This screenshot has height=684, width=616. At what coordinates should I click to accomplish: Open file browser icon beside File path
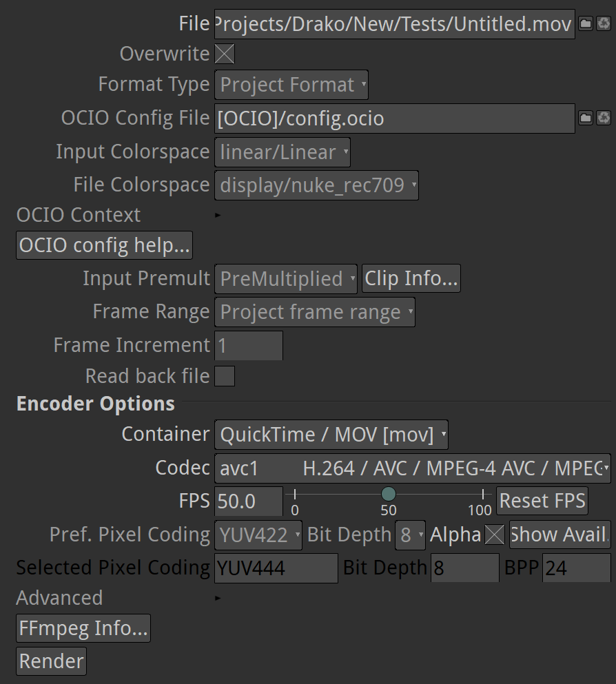tap(586, 23)
